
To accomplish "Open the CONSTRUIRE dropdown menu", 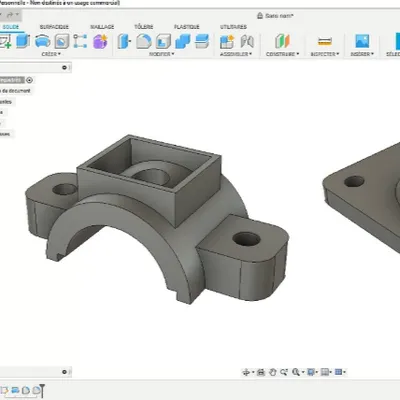I will point(283,54).
